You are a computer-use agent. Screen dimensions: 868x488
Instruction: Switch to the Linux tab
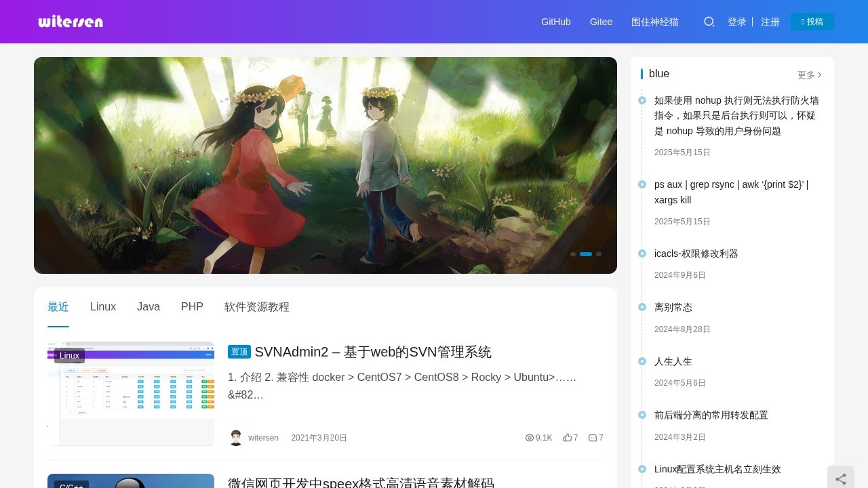coord(103,306)
